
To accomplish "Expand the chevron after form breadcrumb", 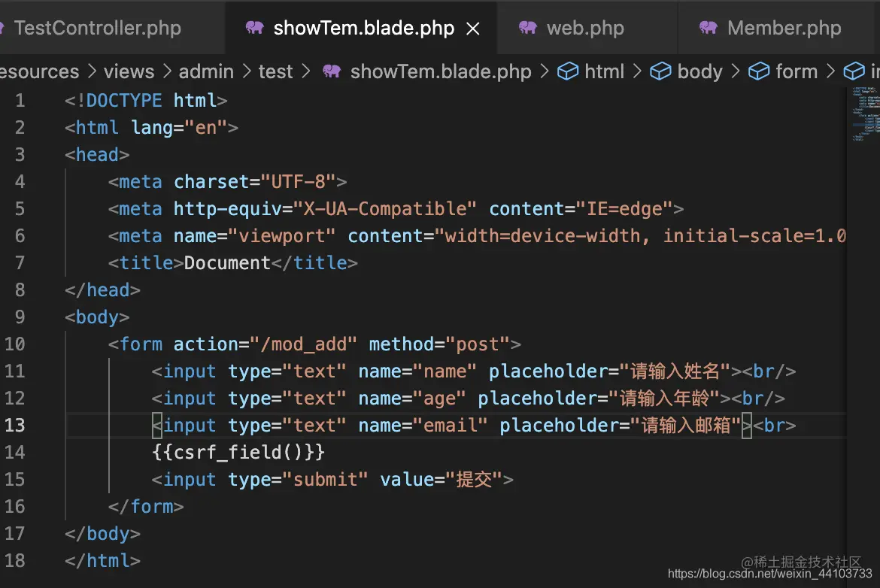I will pyautogui.click(x=831, y=71).
